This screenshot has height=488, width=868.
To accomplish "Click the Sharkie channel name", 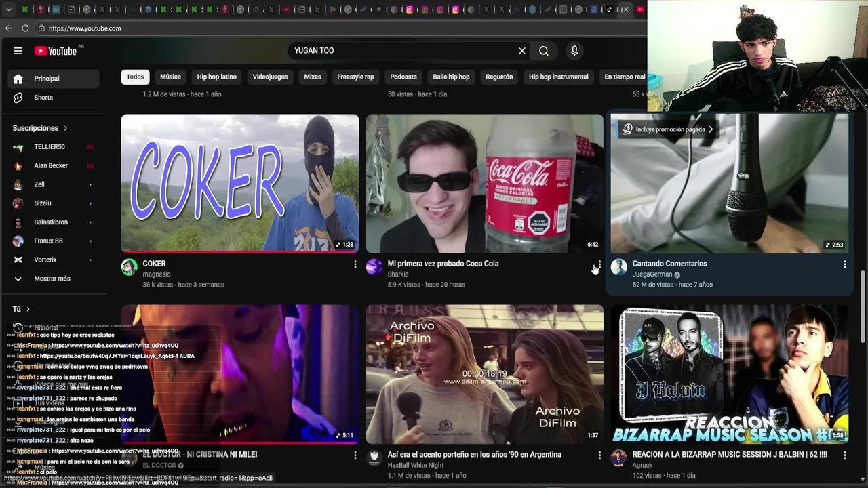I will pyautogui.click(x=398, y=274).
